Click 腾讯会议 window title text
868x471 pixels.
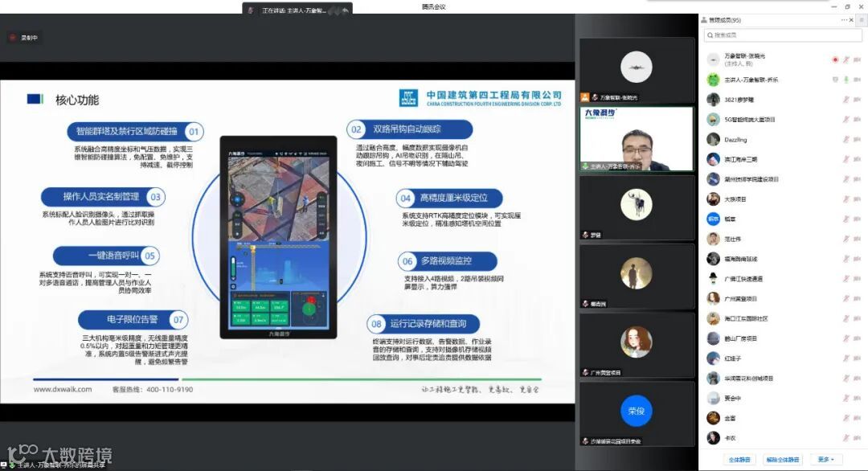click(434, 6)
